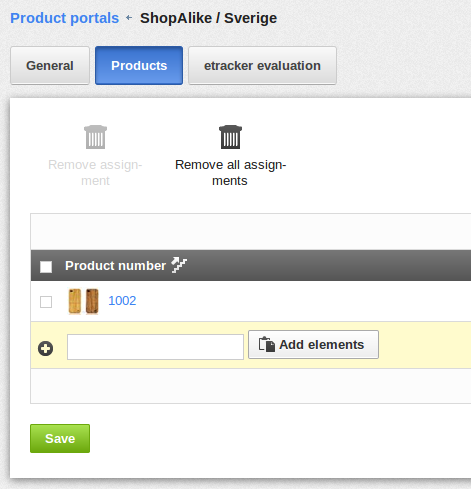Check the box for product 1002
The height and width of the screenshot is (489, 471).
[46, 302]
